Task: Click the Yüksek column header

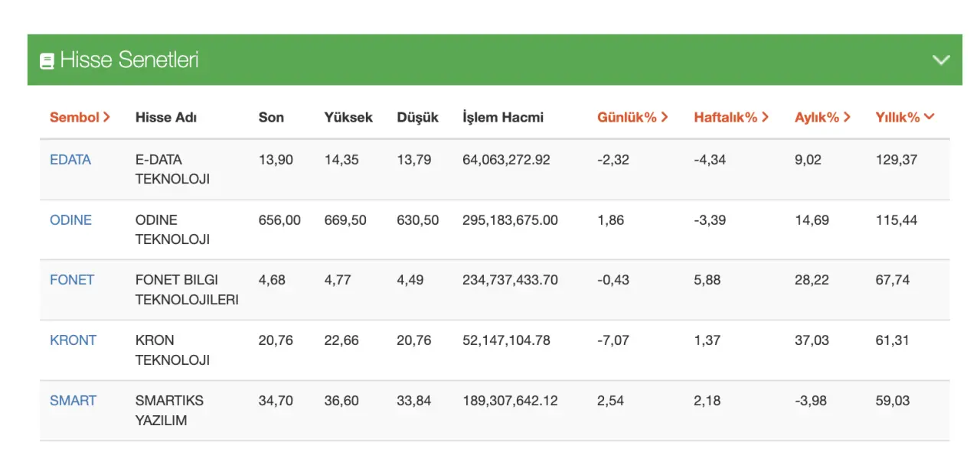Action: tap(348, 117)
